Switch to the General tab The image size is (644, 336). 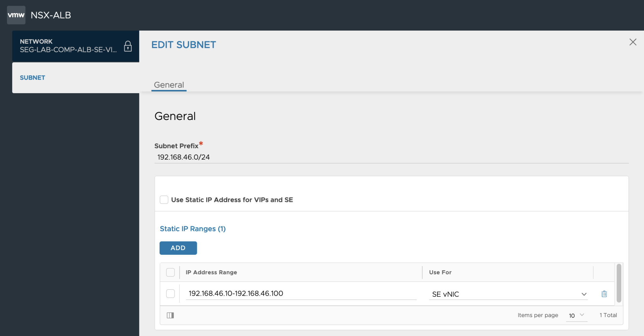click(x=169, y=85)
